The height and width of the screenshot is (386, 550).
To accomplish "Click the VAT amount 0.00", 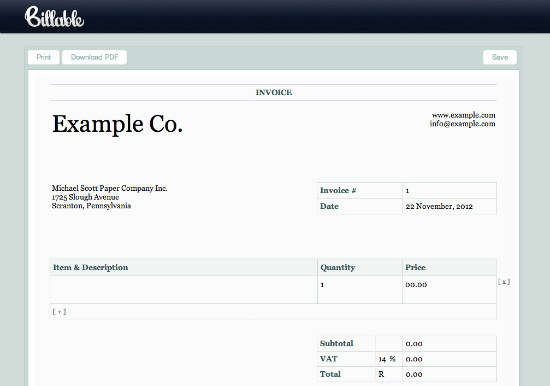I will pyautogui.click(x=449, y=359).
